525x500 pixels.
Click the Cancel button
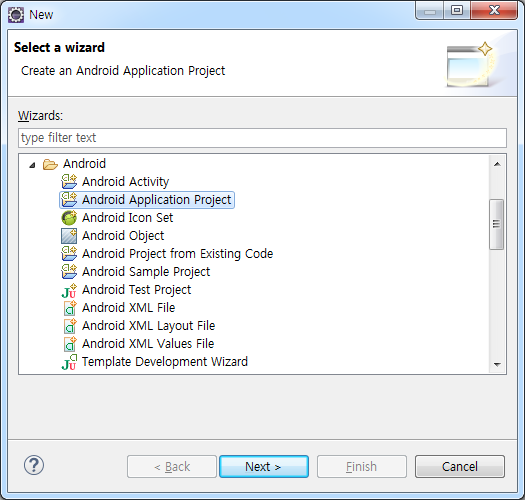(x=460, y=466)
